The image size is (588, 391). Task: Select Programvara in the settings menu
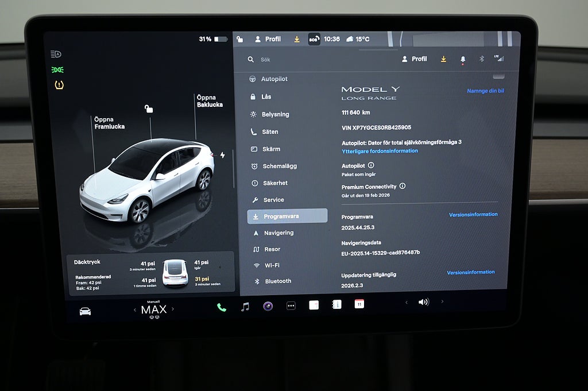[287, 216]
